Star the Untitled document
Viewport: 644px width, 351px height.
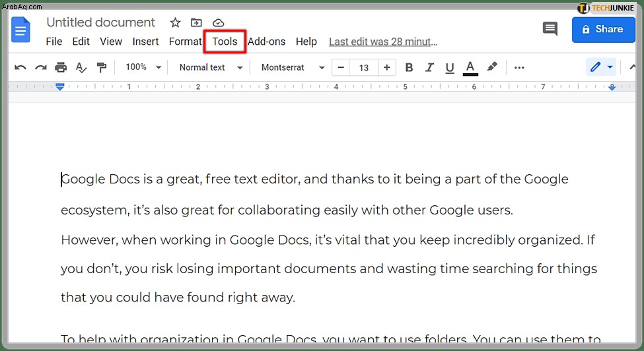[x=176, y=22]
